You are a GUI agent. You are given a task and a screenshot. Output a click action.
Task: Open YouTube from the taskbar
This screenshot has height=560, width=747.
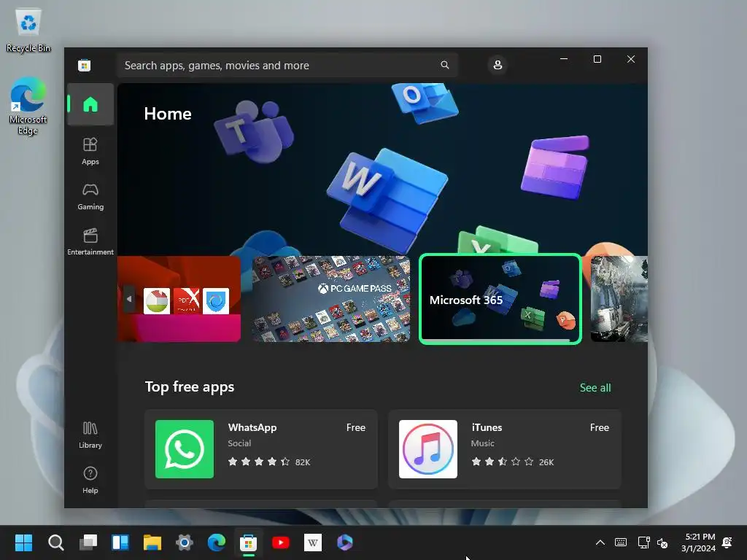281,542
